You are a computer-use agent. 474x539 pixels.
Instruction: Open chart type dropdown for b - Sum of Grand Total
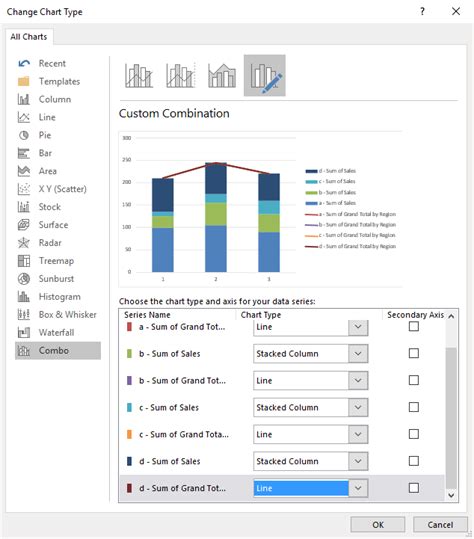pos(358,380)
